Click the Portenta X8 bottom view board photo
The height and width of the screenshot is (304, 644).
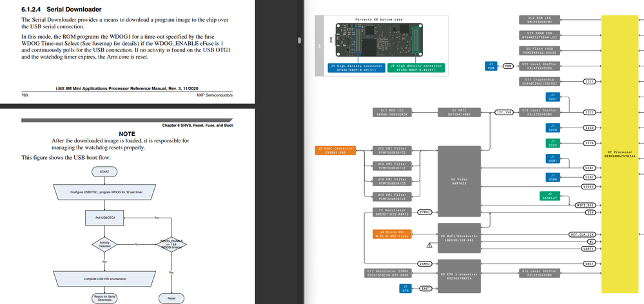tap(378, 41)
